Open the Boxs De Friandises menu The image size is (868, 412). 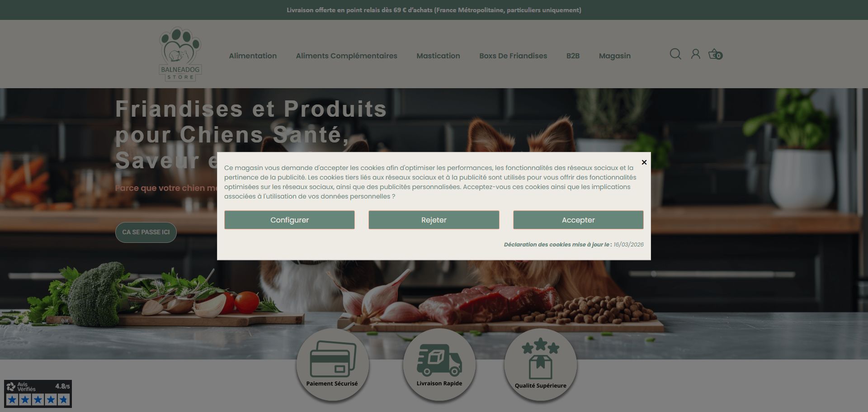(x=513, y=56)
